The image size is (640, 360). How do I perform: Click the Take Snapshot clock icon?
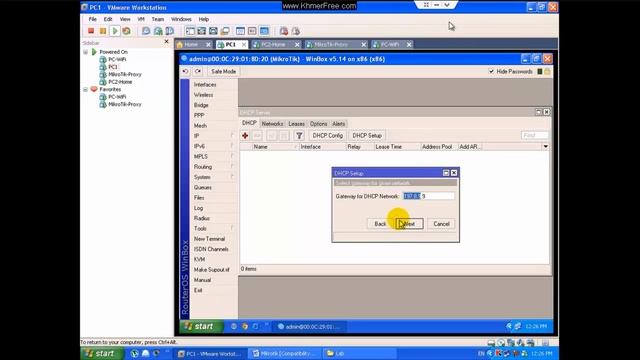[x=146, y=31]
